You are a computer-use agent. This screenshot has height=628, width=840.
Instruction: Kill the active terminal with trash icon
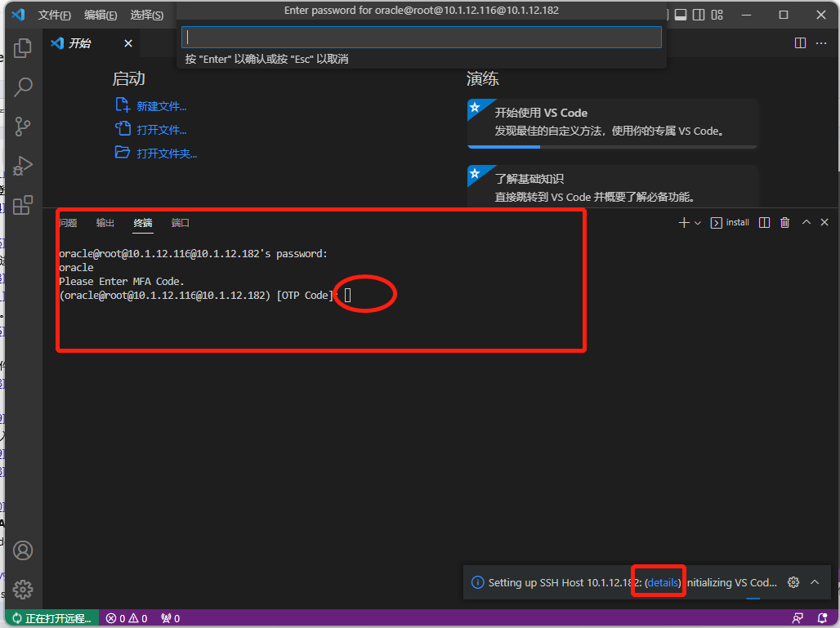point(784,221)
